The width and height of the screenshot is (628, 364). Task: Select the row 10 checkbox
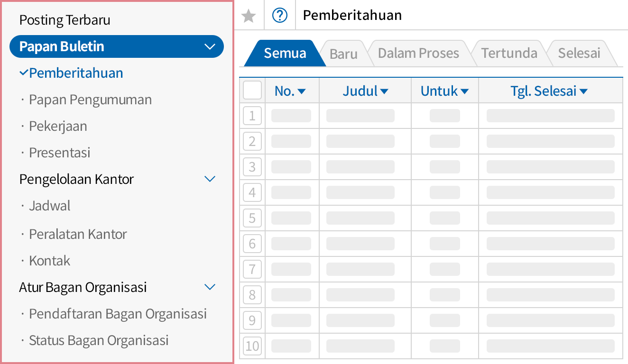(252, 346)
